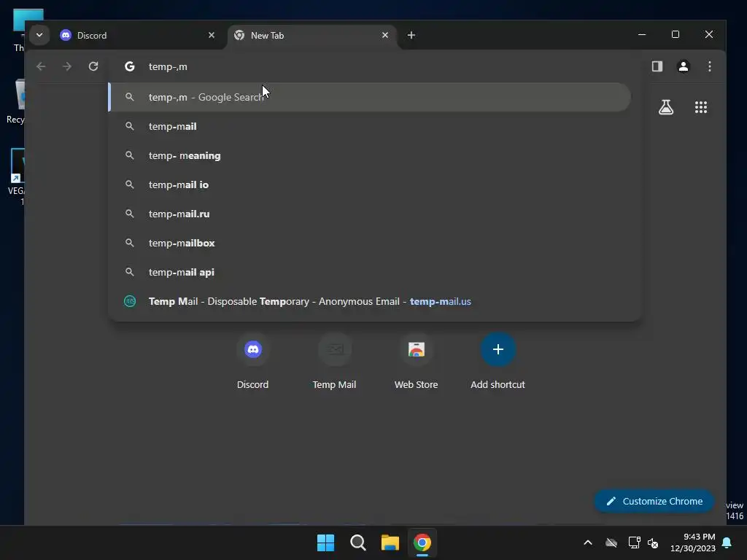This screenshot has height=560, width=747.
Task: Choose the 'temp- meaning' suggestion
Action: click(x=370, y=155)
